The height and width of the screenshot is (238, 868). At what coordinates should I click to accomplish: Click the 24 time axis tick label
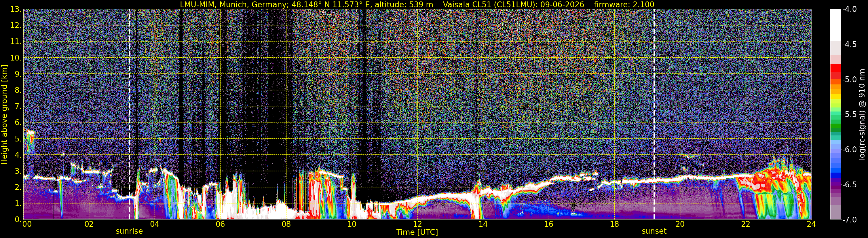(811, 224)
